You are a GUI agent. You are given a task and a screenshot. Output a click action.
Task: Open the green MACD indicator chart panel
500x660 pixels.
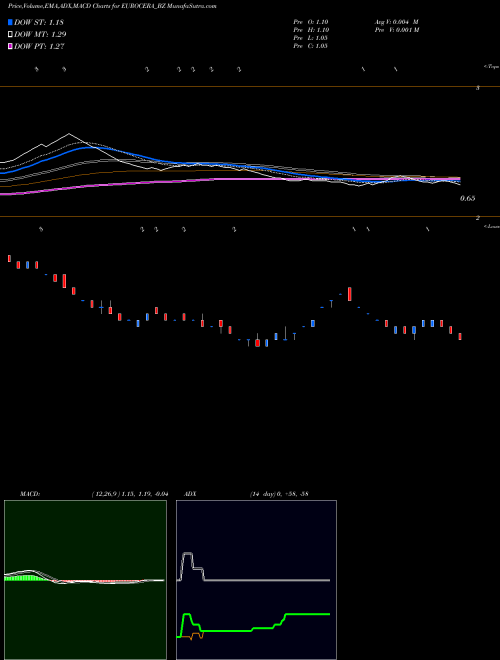point(85,580)
